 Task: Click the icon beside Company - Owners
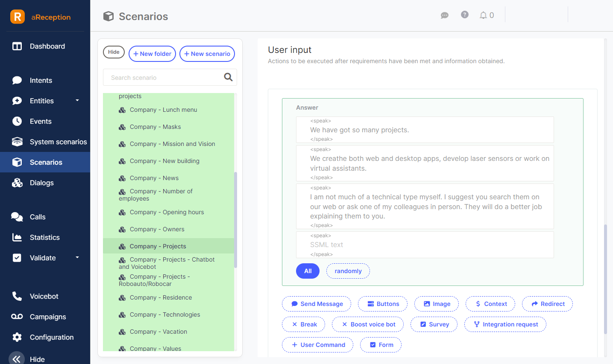[122, 230]
